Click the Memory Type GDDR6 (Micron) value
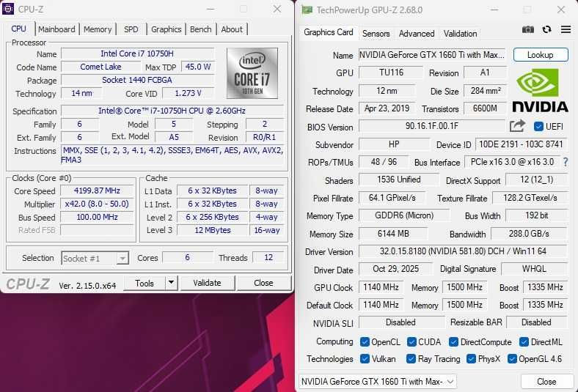578x392 pixels. [404, 215]
